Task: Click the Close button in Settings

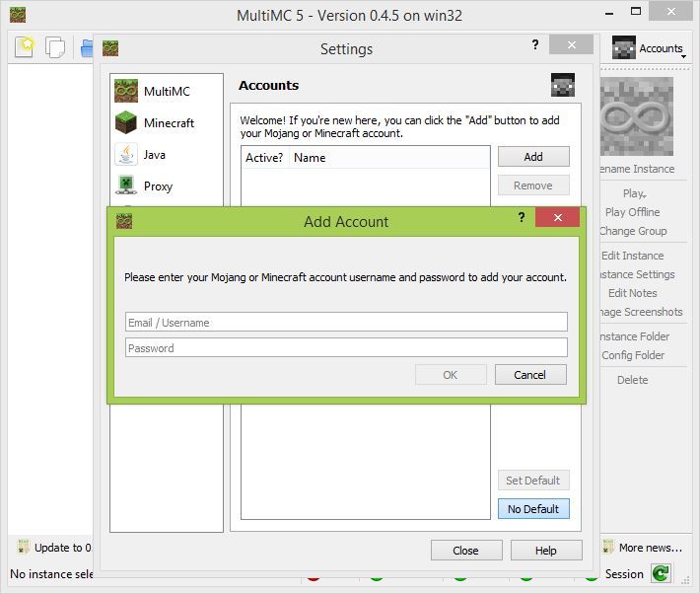Action: (x=466, y=551)
